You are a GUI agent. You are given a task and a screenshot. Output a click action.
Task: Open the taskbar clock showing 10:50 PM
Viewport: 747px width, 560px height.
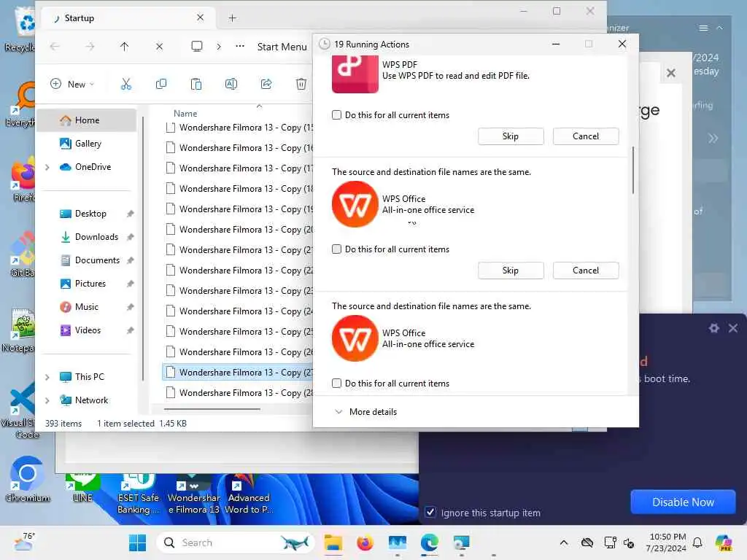click(x=666, y=542)
